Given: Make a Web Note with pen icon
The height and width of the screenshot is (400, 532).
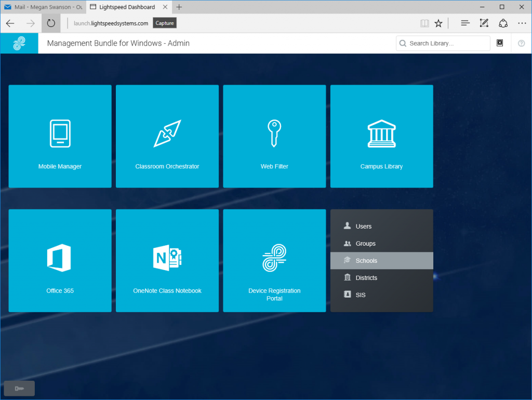Looking at the screenshot, I should coord(484,23).
